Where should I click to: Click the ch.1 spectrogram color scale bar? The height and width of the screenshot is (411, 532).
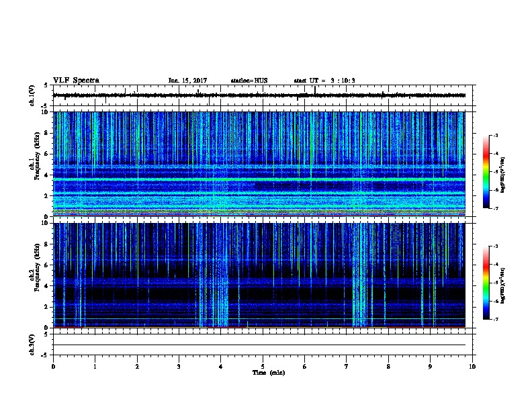pyautogui.click(x=486, y=172)
